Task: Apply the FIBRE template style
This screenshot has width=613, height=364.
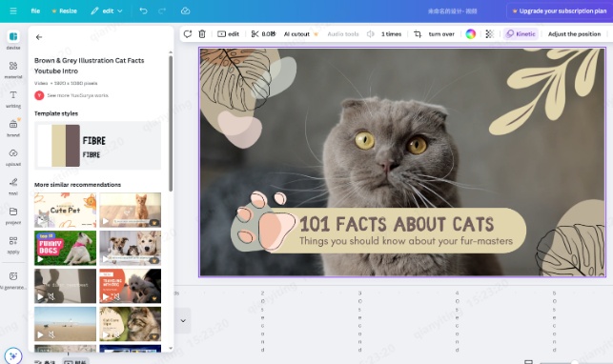Action: [98, 146]
